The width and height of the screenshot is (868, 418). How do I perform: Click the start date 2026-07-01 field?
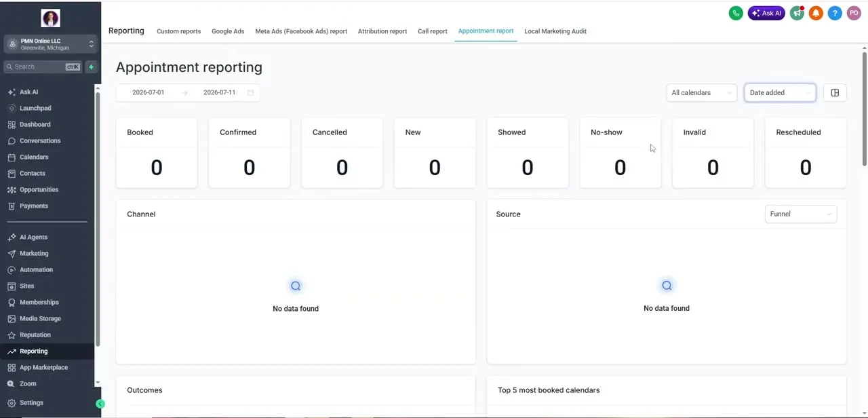coord(149,92)
